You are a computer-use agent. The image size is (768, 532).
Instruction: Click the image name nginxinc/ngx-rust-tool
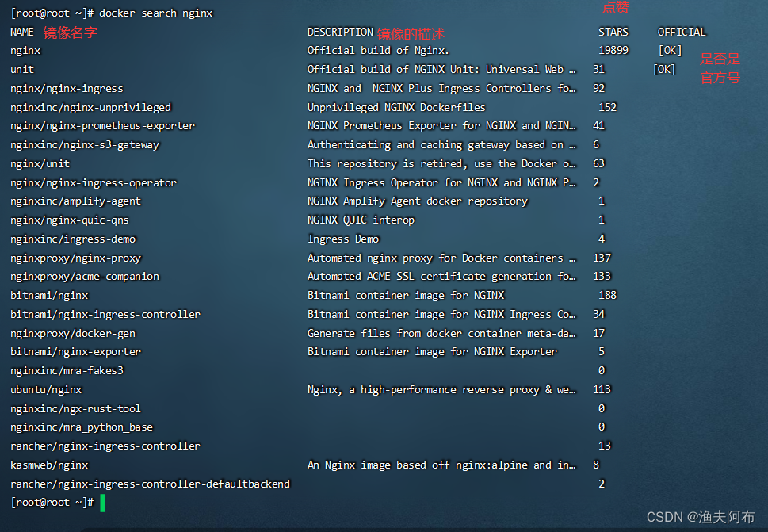75,409
